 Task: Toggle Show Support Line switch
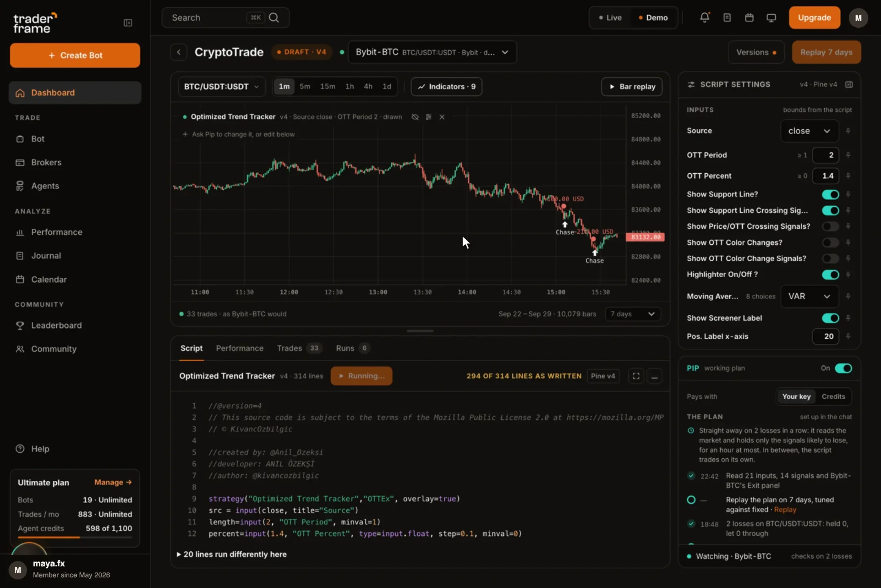[830, 195]
